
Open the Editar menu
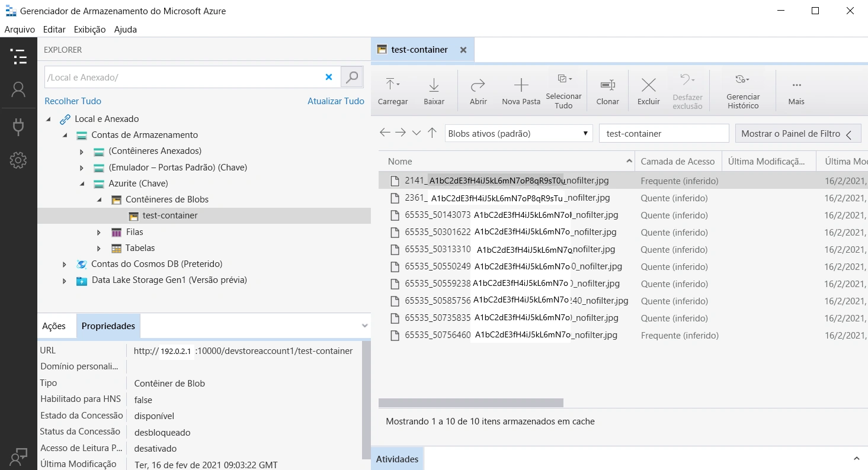click(55, 29)
